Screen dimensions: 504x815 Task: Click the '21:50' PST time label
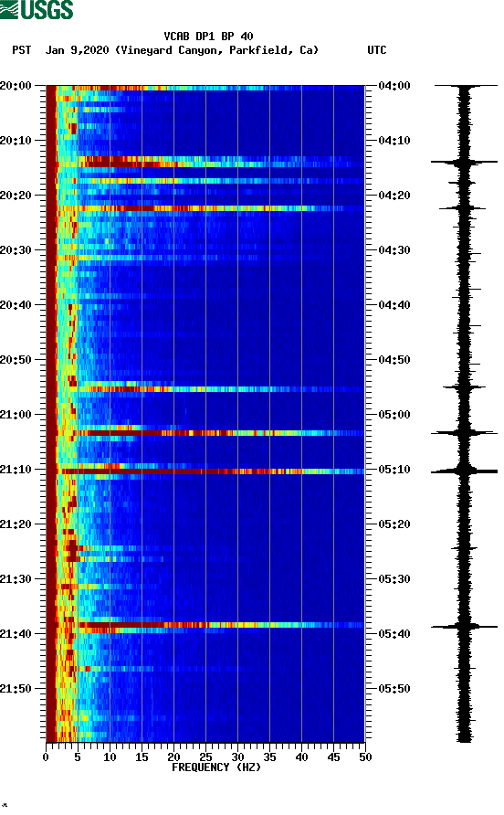coord(16,689)
